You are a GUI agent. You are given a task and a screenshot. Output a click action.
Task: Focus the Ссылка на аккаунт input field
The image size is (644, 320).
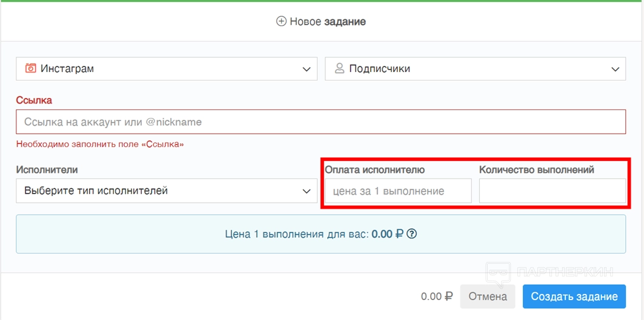click(320, 122)
